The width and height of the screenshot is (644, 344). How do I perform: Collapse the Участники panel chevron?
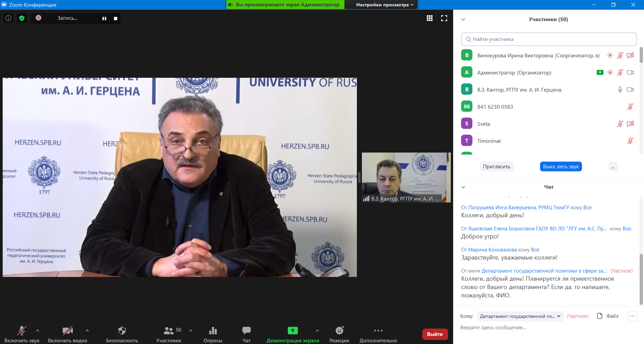click(463, 19)
